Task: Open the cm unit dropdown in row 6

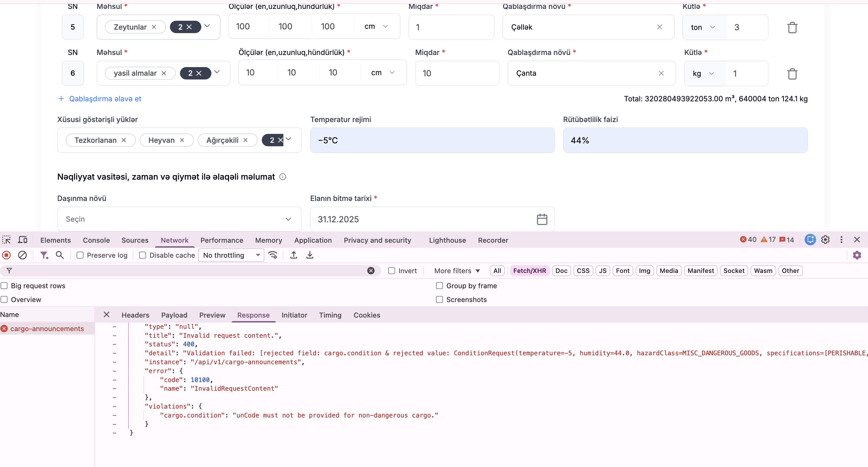Action: [383, 73]
